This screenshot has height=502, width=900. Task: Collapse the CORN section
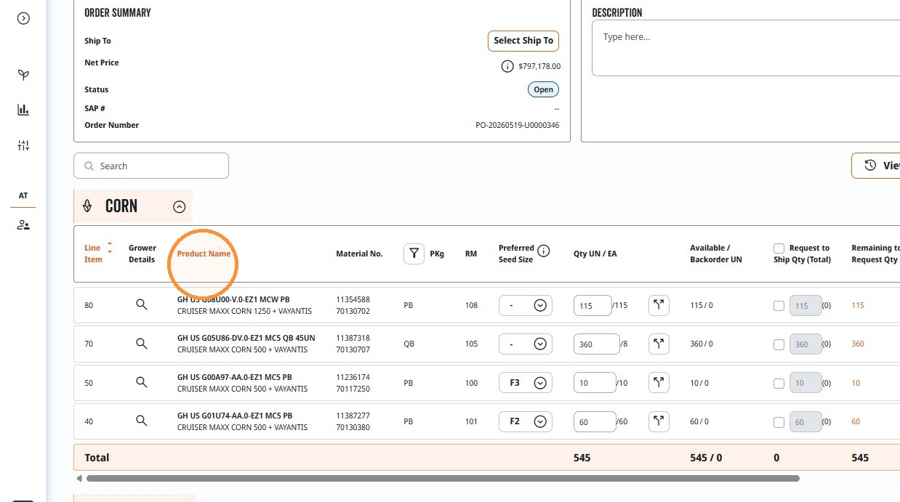point(179,207)
